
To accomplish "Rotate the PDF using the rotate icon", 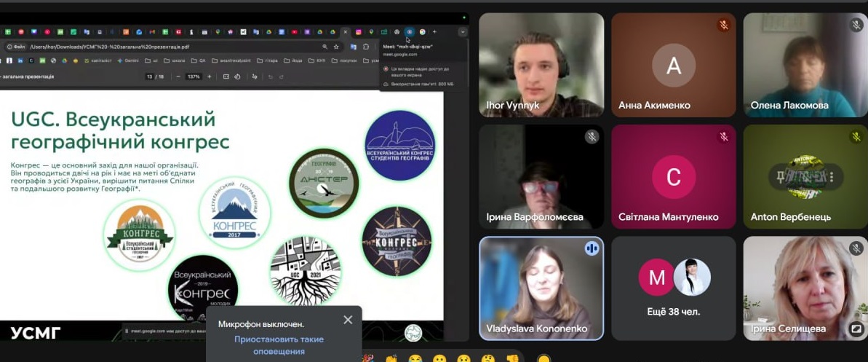I will (x=238, y=76).
